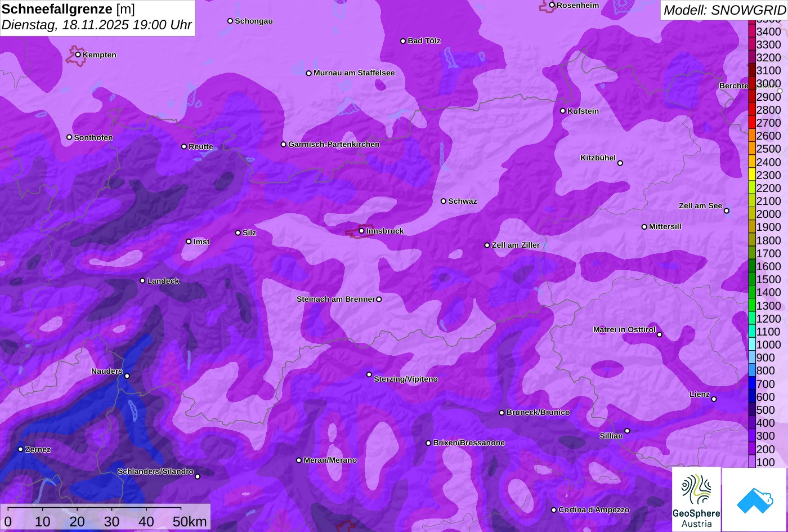788x532 pixels.
Task: Click the Imst location dot
Action: [x=189, y=242]
